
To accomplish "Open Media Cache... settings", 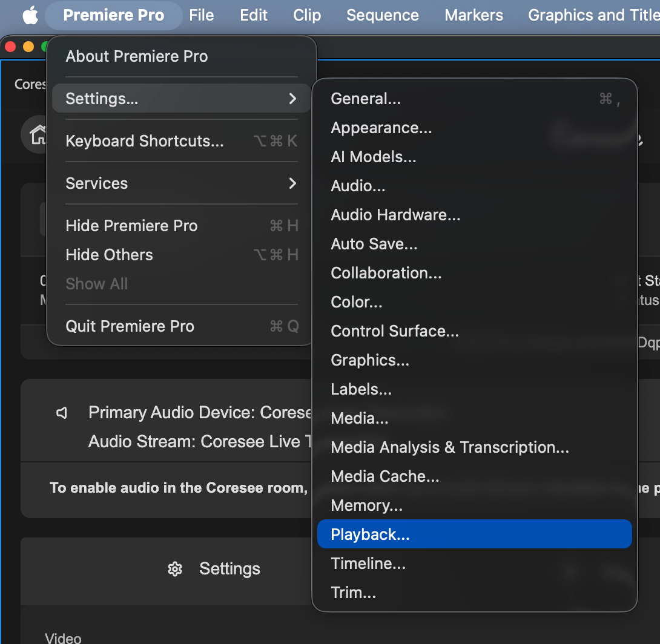I will (474, 476).
